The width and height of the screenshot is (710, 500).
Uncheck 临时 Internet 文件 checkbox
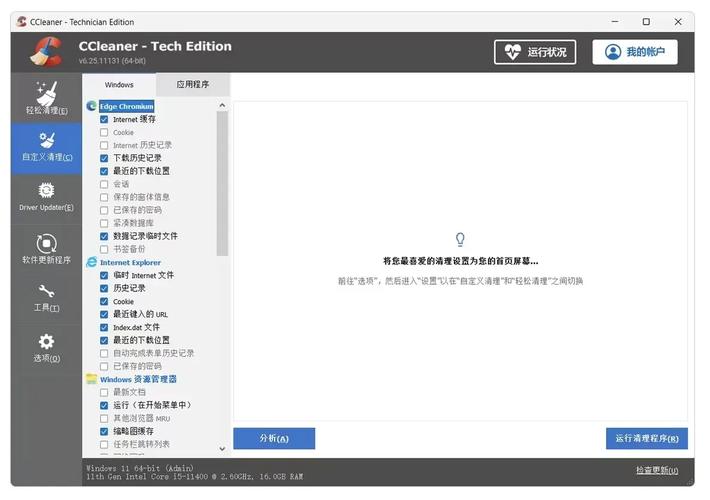pyautogui.click(x=104, y=275)
